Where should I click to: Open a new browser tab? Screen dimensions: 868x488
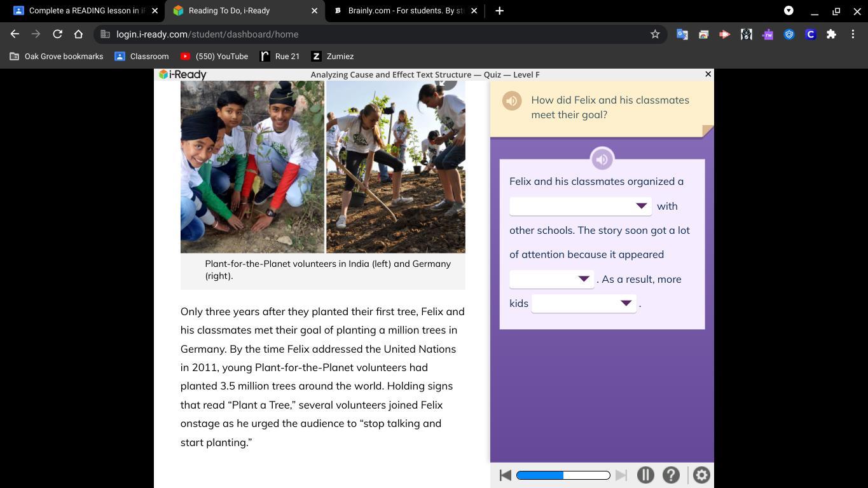(499, 11)
